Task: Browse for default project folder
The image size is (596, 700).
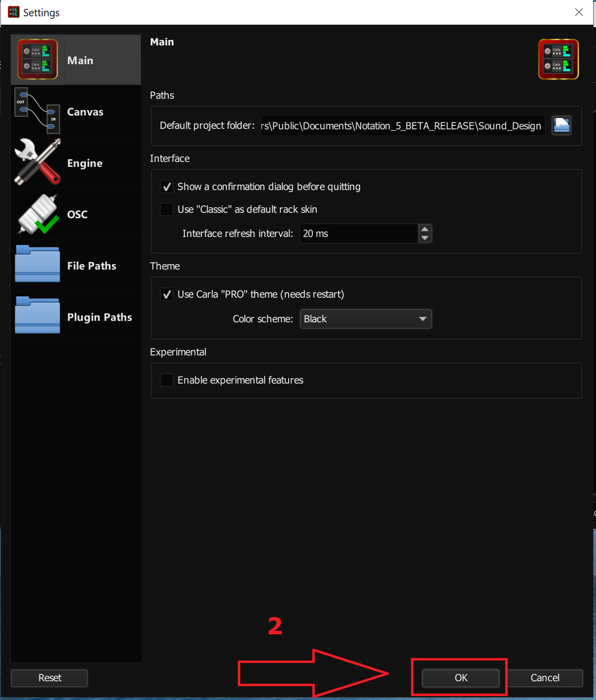Action: coord(561,125)
